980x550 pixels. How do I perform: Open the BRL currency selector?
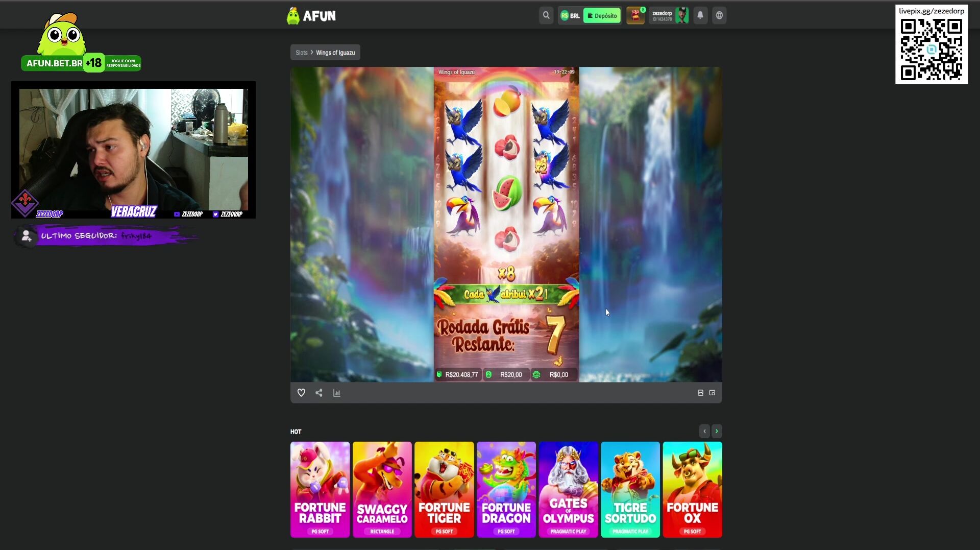570,16
